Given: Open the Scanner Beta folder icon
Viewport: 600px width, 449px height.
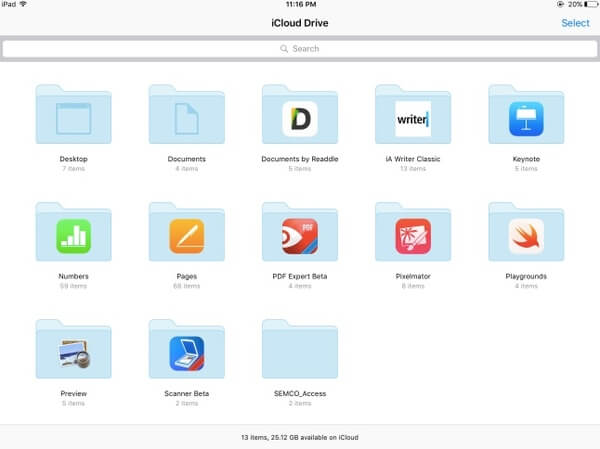Looking at the screenshot, I should click(x=187, y=349).
